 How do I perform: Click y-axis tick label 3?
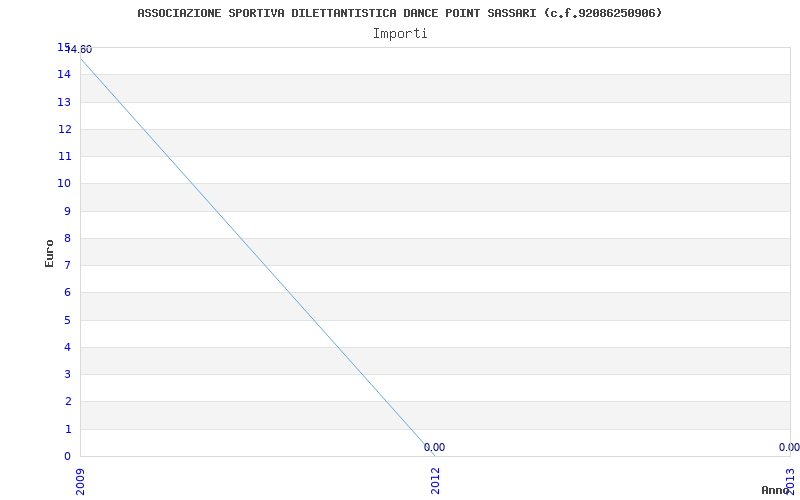click(67, 374)
